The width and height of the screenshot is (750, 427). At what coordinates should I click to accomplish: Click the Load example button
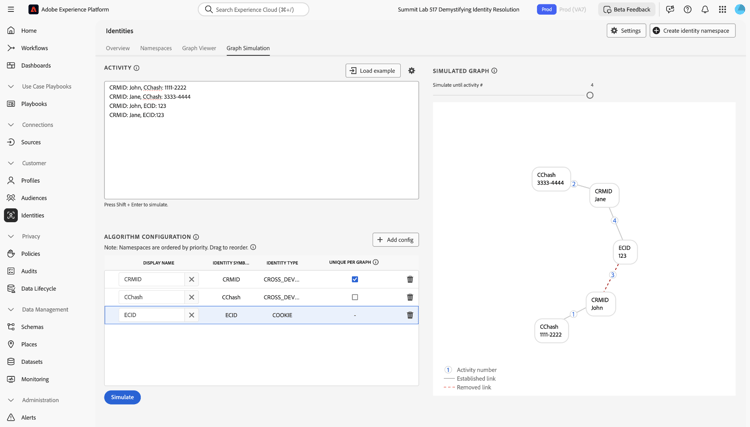[373, 71]
